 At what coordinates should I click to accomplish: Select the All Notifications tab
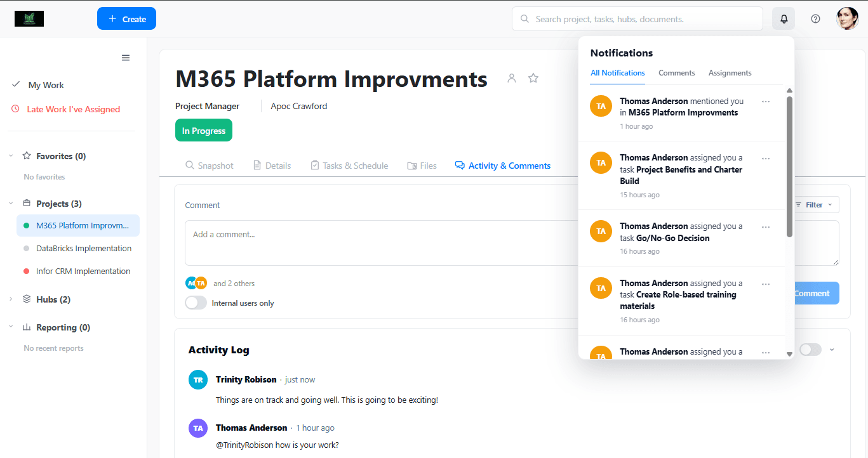(x=618, y=73)
